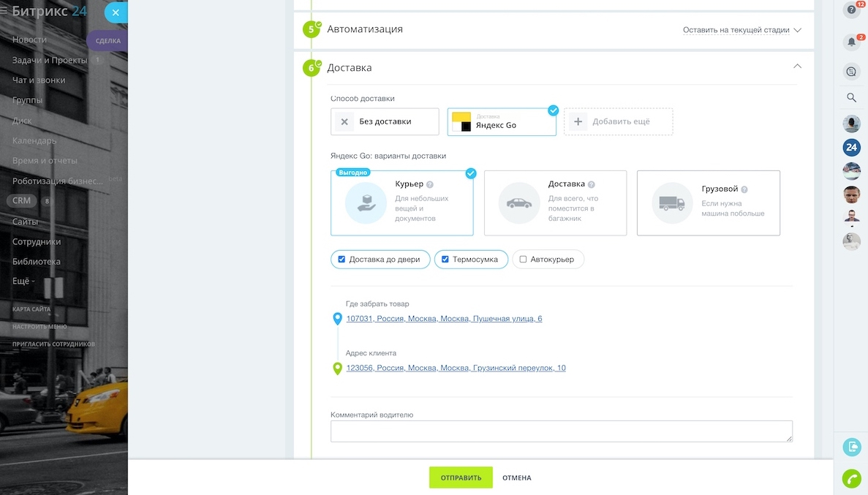The image size is (868, 495).
Task: Open the Bitrix24 messenger 24 icon
Action: click(x=850, y=147)
